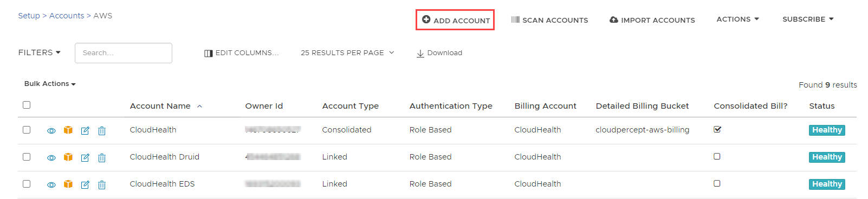This screenshot has height=199, width=868.
Task: Open the Subscribe dropdown menu
Action: click(x=808, y=19)
